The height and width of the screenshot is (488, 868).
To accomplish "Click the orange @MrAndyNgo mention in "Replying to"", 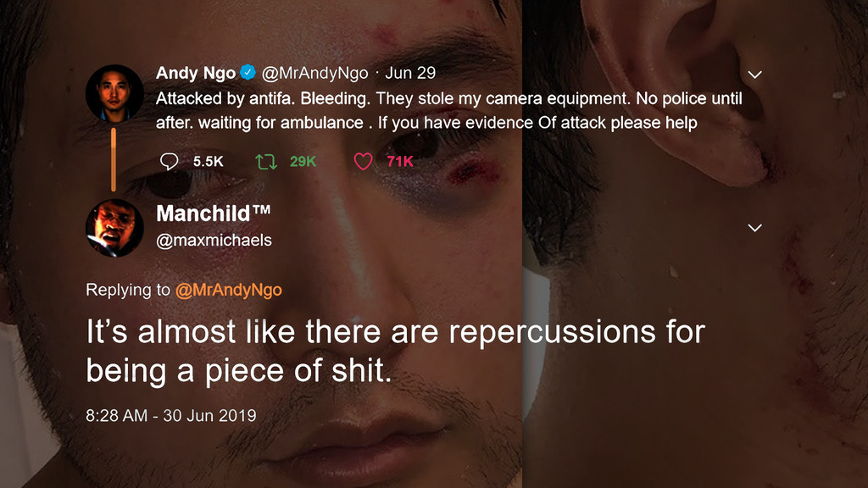I will (228, 290).
